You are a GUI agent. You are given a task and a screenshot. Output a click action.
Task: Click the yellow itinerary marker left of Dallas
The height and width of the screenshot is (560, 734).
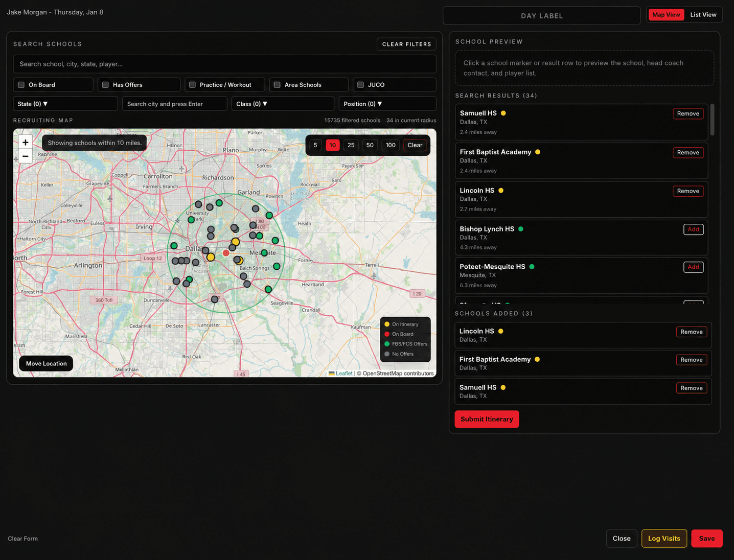click(211, 257)
